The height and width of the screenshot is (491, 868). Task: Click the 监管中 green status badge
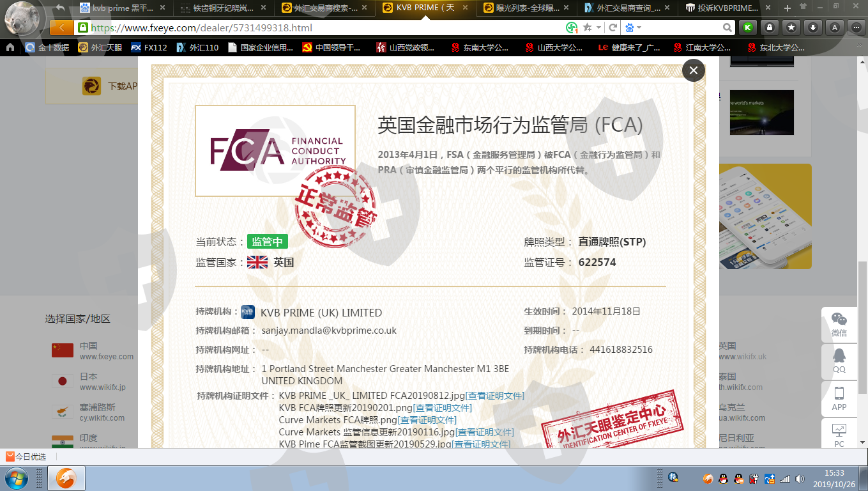coord(268,242)
